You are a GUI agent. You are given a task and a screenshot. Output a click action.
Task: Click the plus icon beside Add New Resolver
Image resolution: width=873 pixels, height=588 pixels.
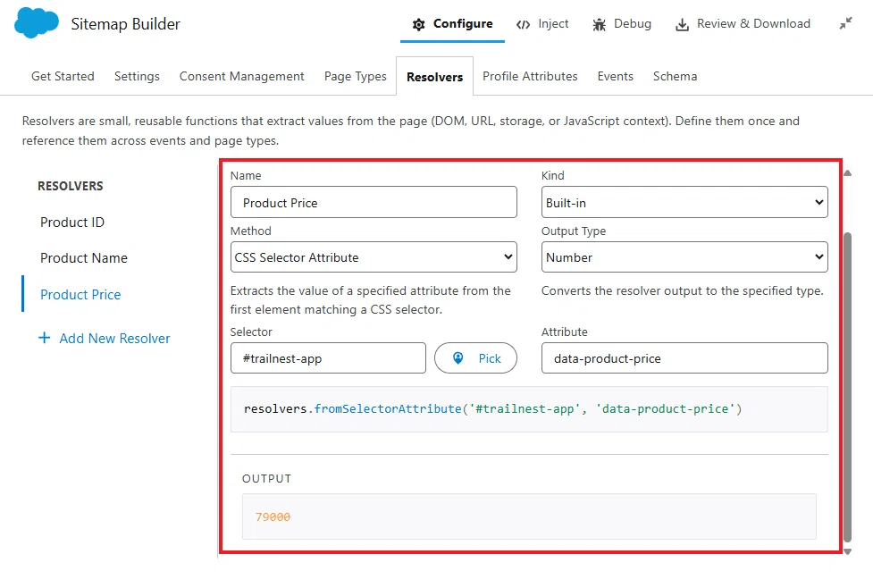click(x=45, y=338)
